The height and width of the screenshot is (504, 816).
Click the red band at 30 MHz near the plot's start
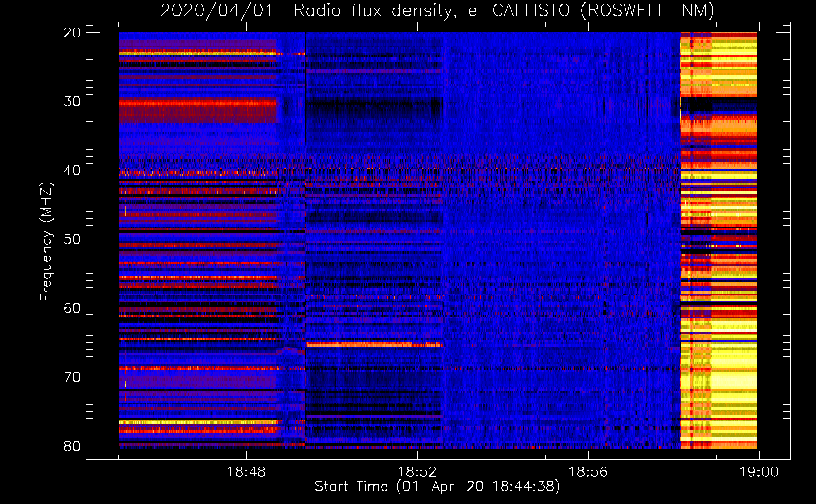point(197,110)
